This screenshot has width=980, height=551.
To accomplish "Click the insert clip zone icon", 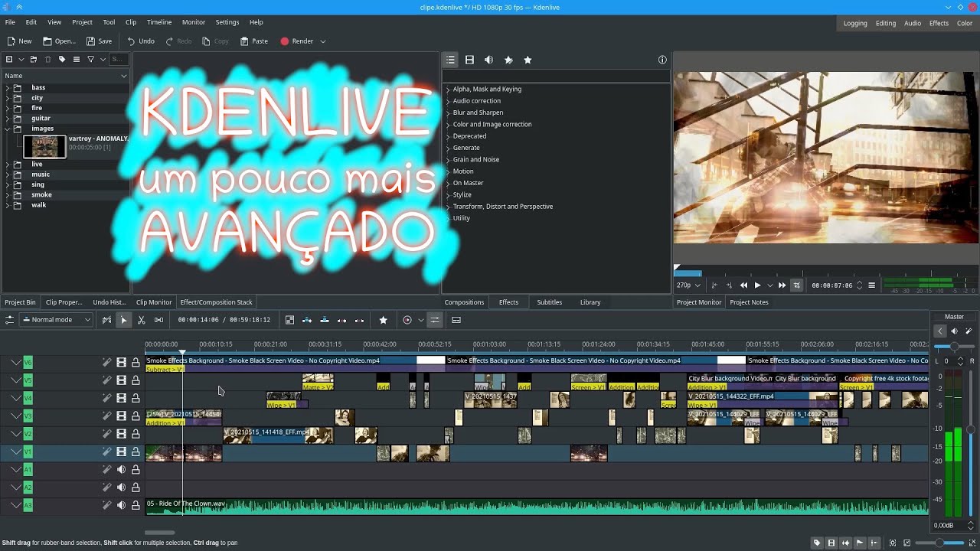I will coord(307,320).
